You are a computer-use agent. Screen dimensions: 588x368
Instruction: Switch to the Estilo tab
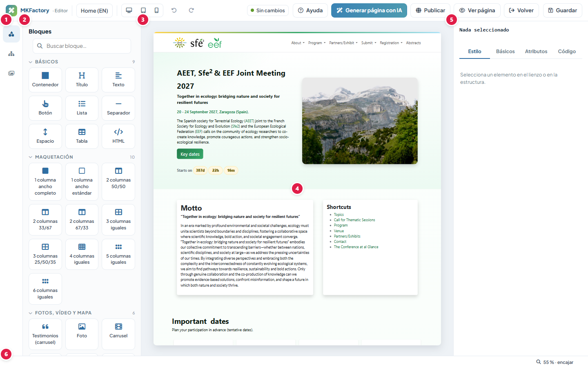tap(474, 52)
